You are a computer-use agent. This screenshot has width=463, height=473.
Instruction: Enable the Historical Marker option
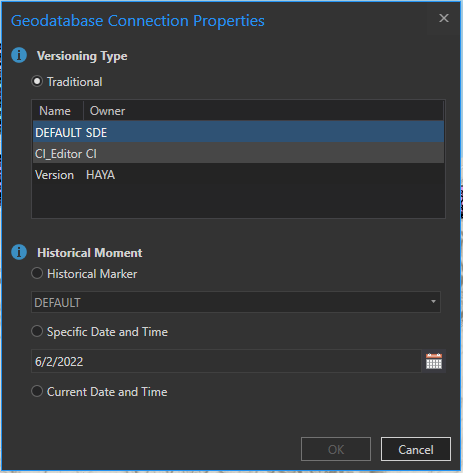37,273
